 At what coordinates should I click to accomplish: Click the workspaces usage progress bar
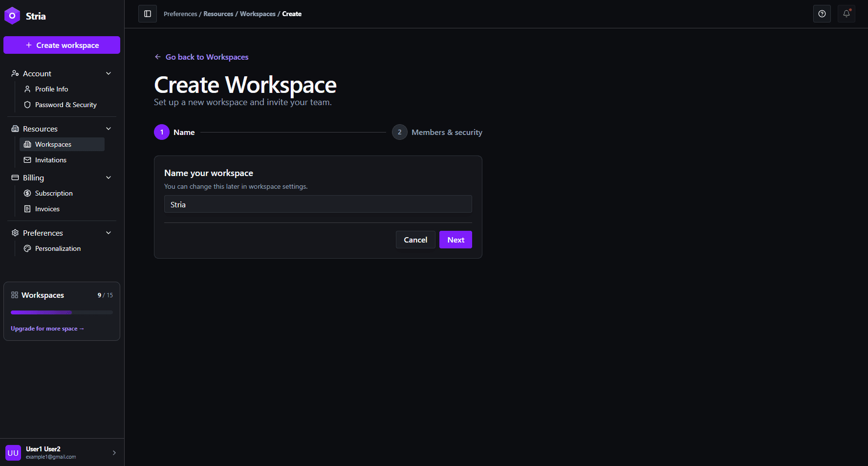coord(62,312)
